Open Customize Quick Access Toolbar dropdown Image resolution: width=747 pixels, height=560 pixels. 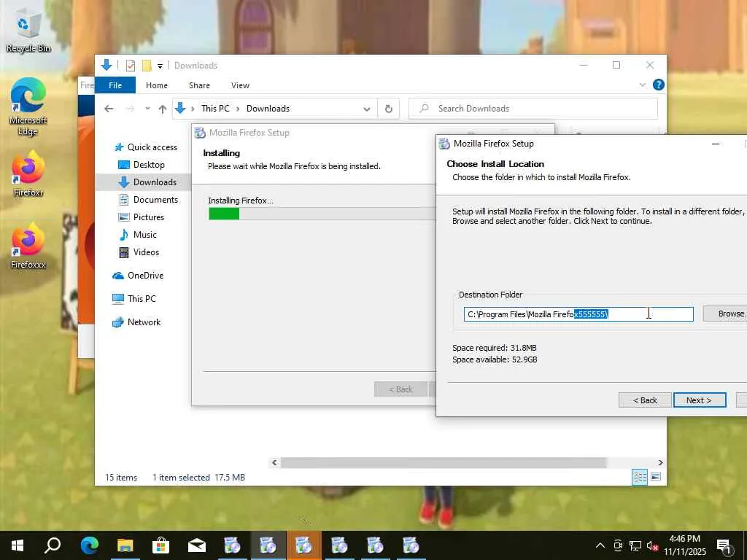coord(160,66)
